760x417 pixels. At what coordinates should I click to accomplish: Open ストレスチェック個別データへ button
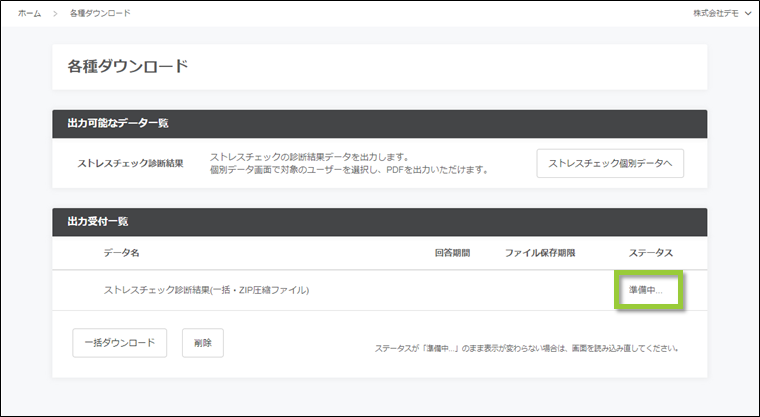click(610, 163)
